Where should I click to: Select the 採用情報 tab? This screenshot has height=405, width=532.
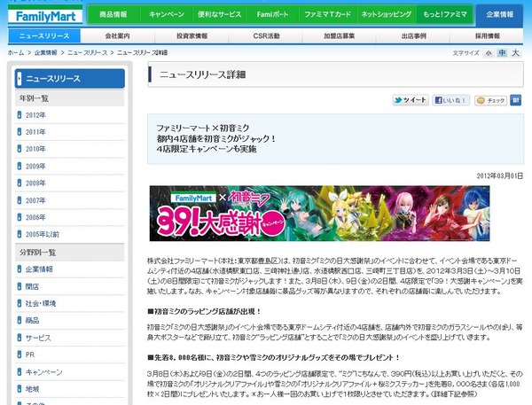(x=487, y=36)
